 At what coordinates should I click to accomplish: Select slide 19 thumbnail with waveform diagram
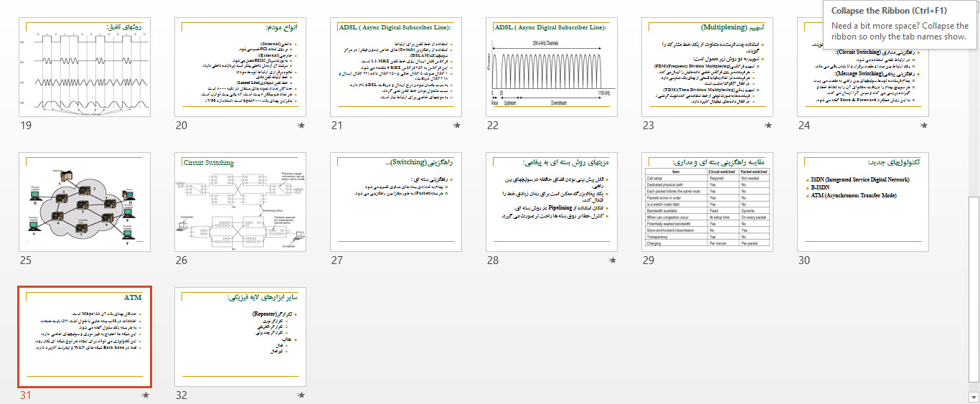pyautogui.click(x=85, y=67)
